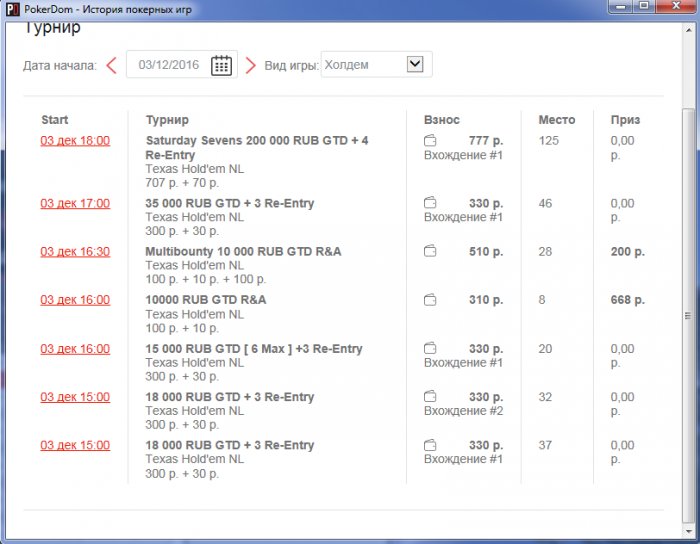Open the Холдем game type combo box
The width and height of the screenshot is (700, 544).
point(376,65)
